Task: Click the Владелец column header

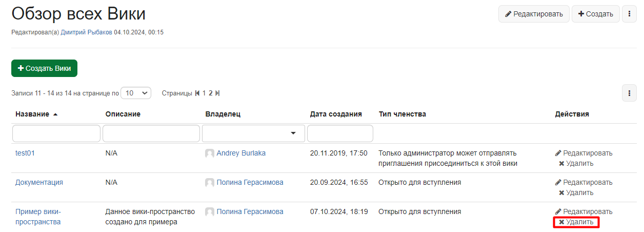Action: click(x=223, y=114)
